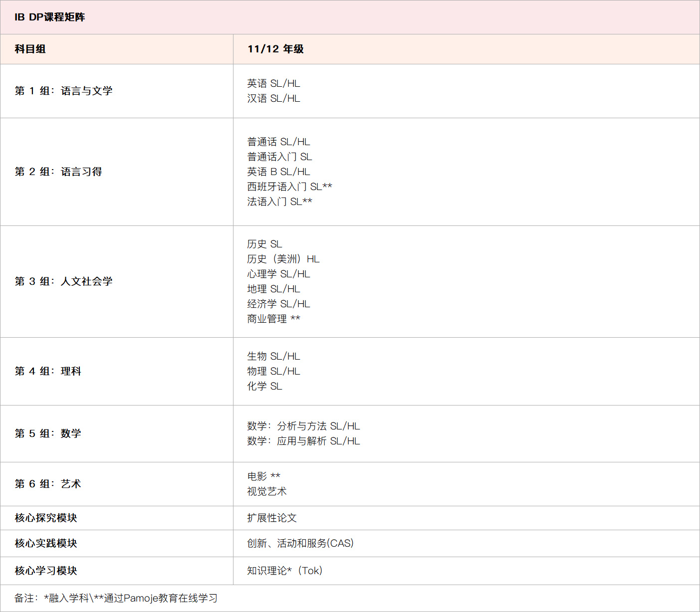Click the '核心实践模块' row label
Screen dimensions: 700x612
coord(46,543)
